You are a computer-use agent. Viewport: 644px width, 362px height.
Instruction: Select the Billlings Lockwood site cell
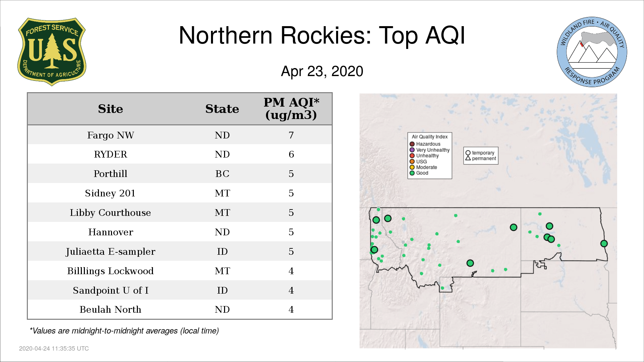click(x=110, y=271)
